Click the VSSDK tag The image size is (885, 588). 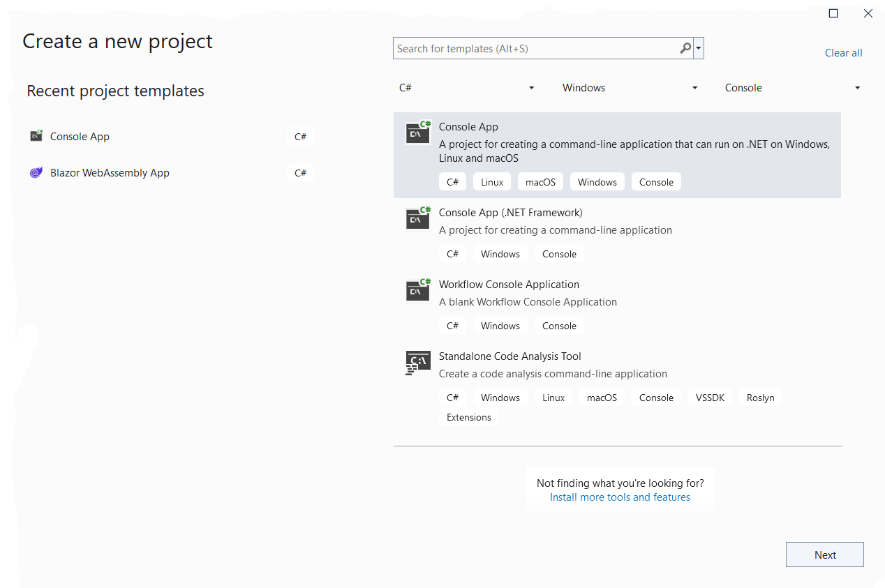711,398
